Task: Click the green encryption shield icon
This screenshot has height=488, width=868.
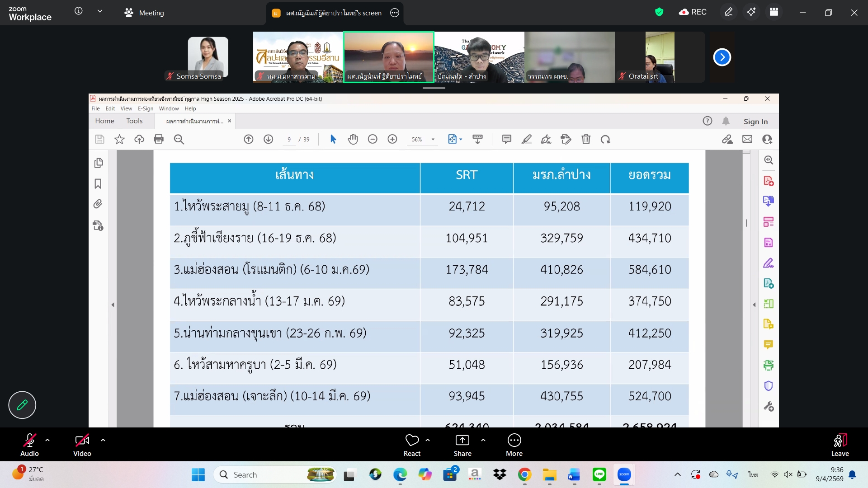Action: (x=659, y=12)
